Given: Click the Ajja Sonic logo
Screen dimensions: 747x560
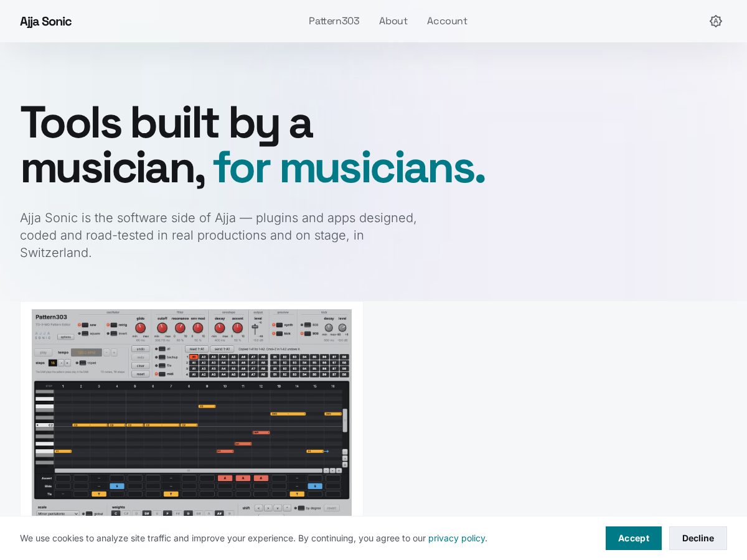Looking at the screenshot, I should pos(45,21).
